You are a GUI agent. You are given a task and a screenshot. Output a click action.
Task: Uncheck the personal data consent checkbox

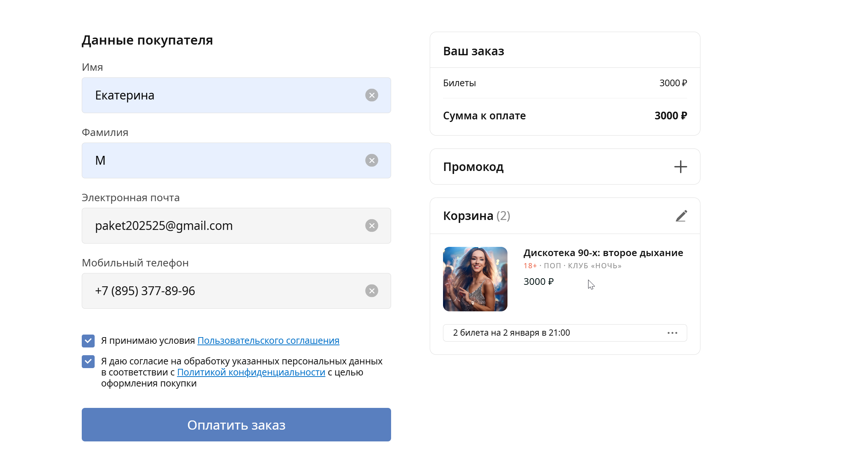(88, 361)
